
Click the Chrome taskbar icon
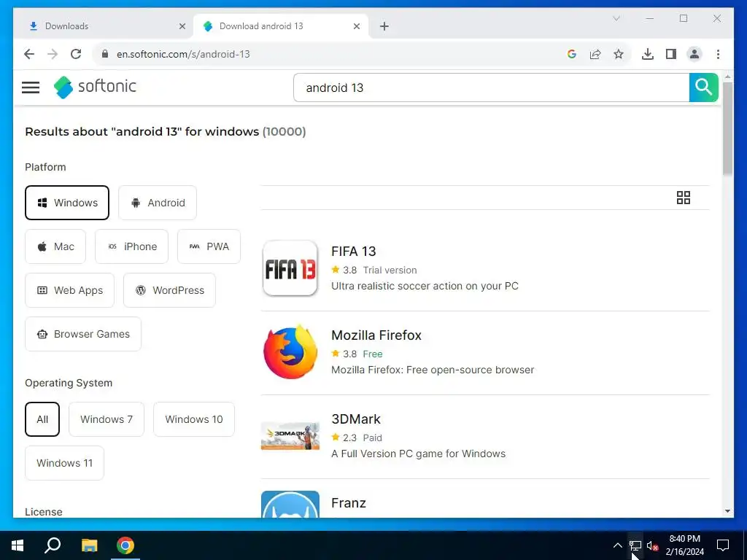(x=125, y=545)
